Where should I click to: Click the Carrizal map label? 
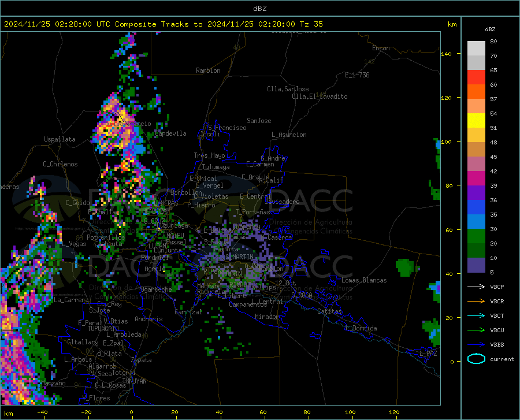[188, 312]
